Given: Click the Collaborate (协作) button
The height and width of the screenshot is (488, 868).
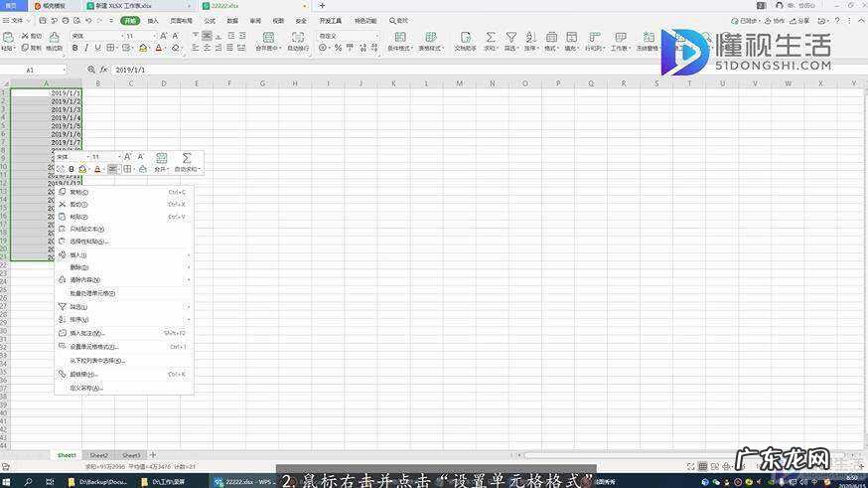Looking at the screenshot, I should pos(775,21).
